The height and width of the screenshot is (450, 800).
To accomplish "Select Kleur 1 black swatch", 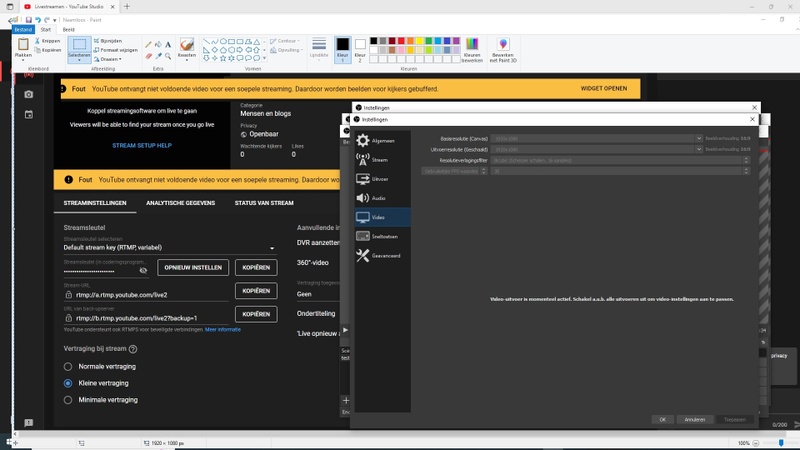I will [x=343, y=49].
